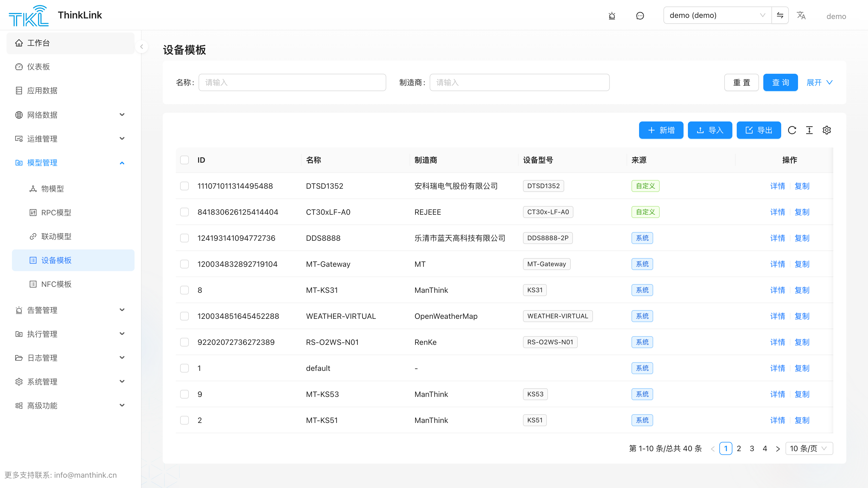Focus the 制造商 manufacturer input field
Viewport: 868px width, 488px height.
520,82
